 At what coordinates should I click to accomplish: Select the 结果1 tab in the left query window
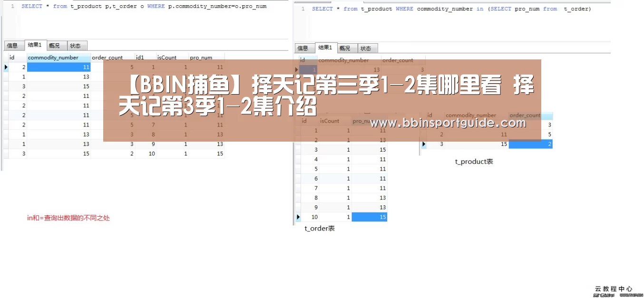tap(35, 45)
